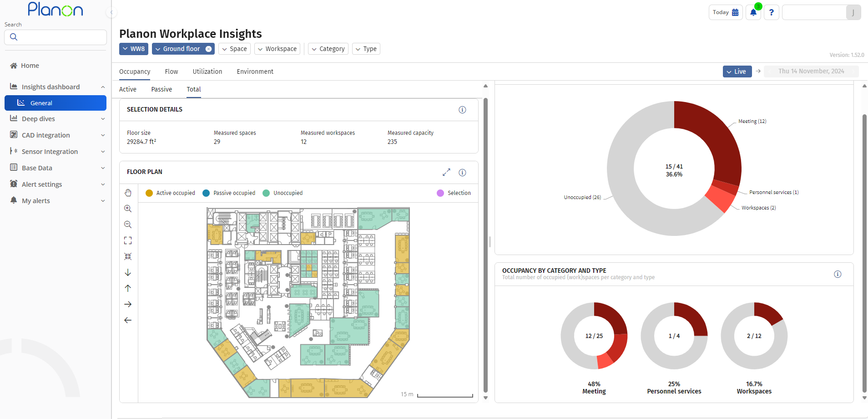868x419 pixels.
Task: Click the top-right user name field
Action: tap(814, 12)
